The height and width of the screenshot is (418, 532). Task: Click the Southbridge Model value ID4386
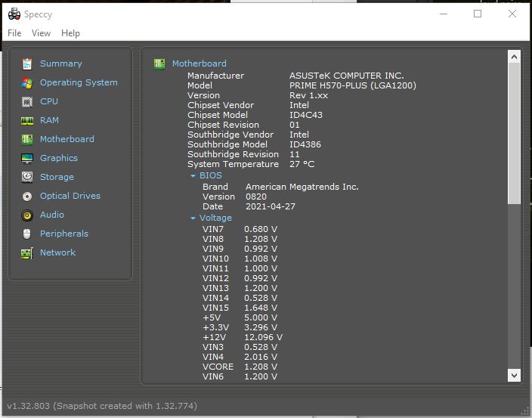pos(305,144)
